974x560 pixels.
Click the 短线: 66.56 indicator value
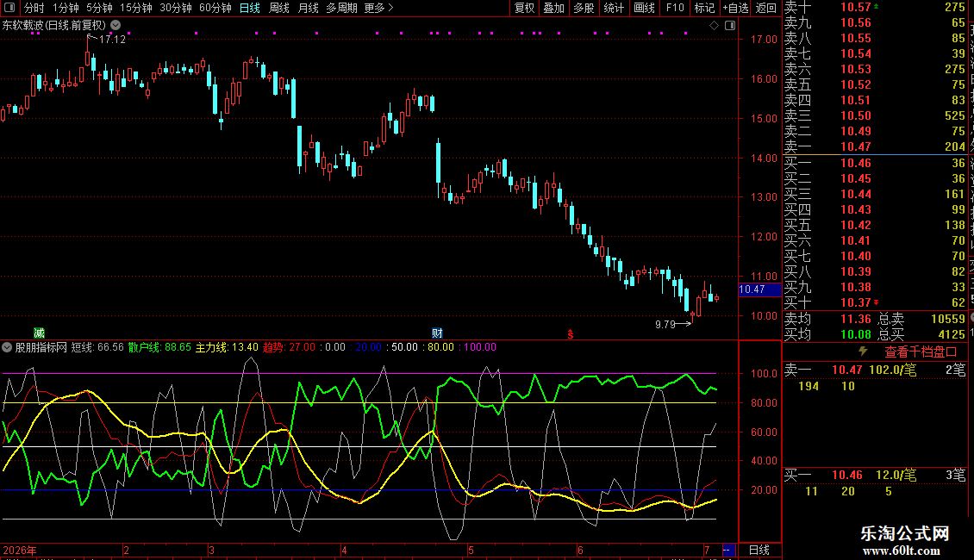[97, 347]
